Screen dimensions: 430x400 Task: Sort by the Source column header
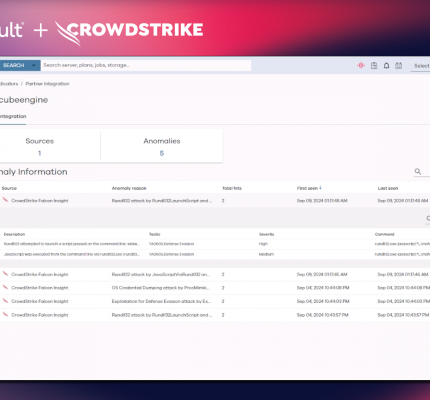9,188
